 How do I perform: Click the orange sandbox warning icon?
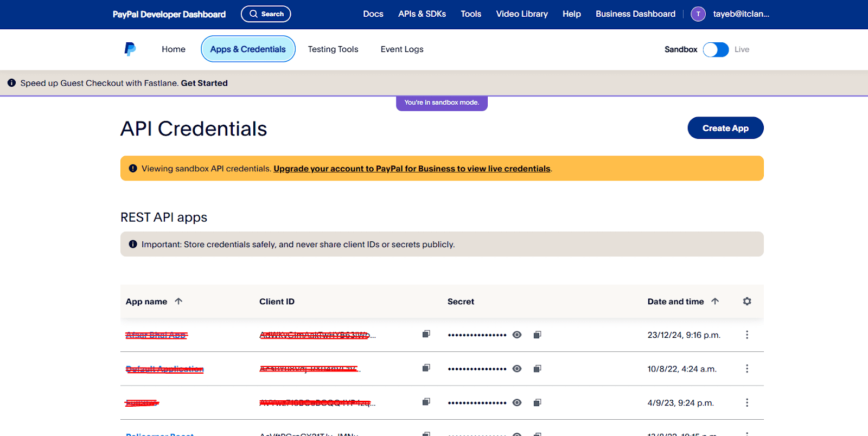(133, 169)
